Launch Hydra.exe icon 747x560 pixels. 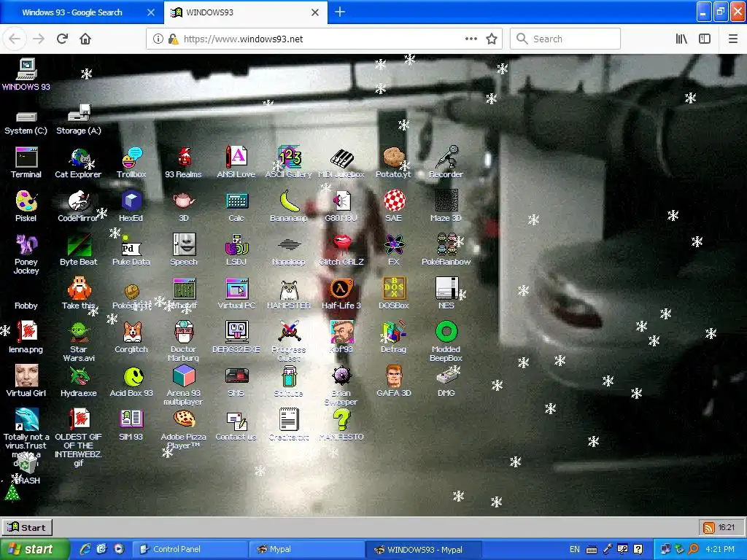point(79,382)
